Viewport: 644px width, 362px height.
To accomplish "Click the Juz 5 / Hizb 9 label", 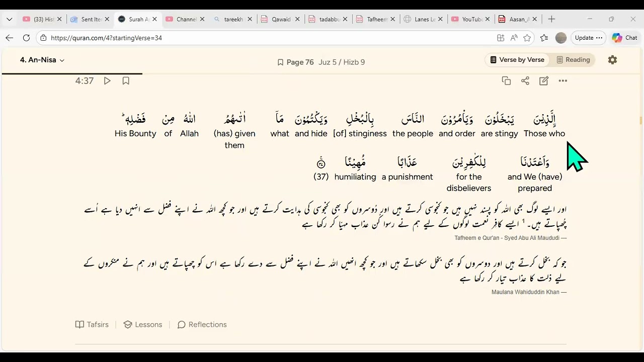I will click(x=342, y=62).
